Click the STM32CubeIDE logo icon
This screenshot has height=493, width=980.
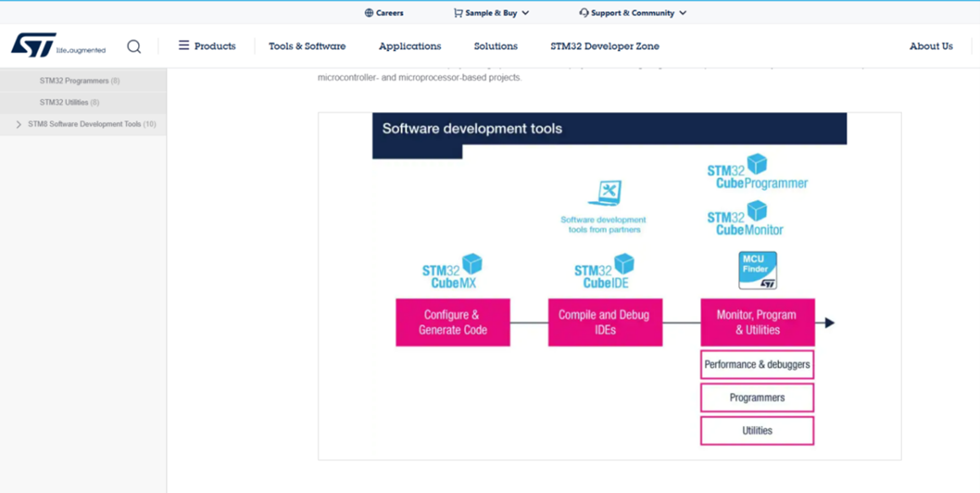pyautogui.click(x=604, y=271)
